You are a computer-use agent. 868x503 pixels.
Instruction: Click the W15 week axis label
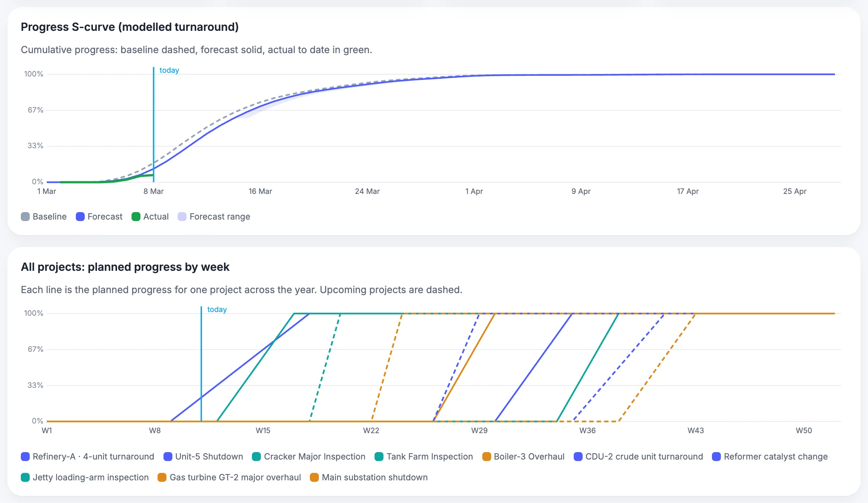tap(263, 431)
